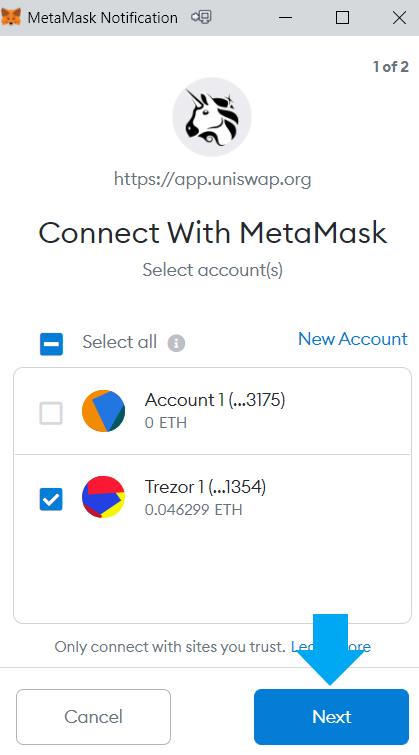Select the Trezor 1 (...1354) row label
This screenshot has height=755, width=419.
tap(205, 487)
